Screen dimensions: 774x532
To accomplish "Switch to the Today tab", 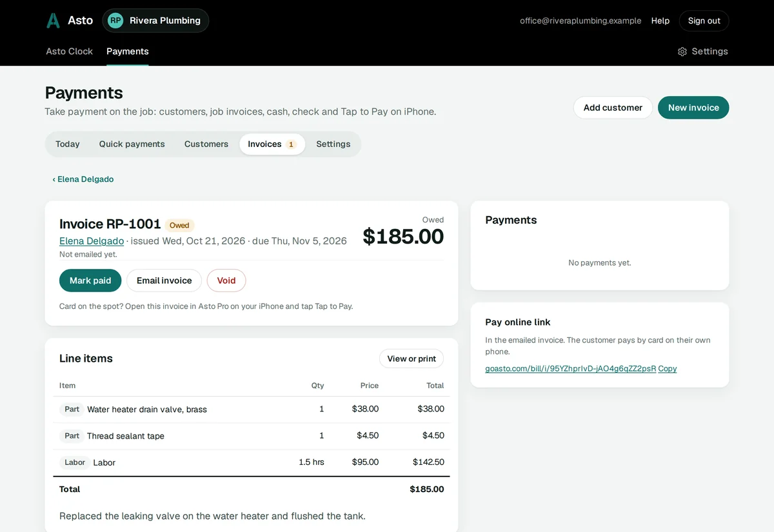I will [68, 144].
